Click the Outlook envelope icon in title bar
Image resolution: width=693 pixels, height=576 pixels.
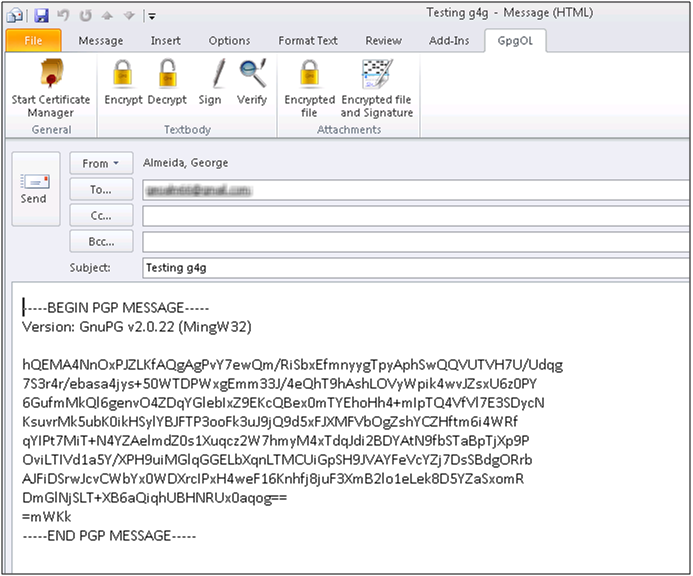click(x=15, y=16)
